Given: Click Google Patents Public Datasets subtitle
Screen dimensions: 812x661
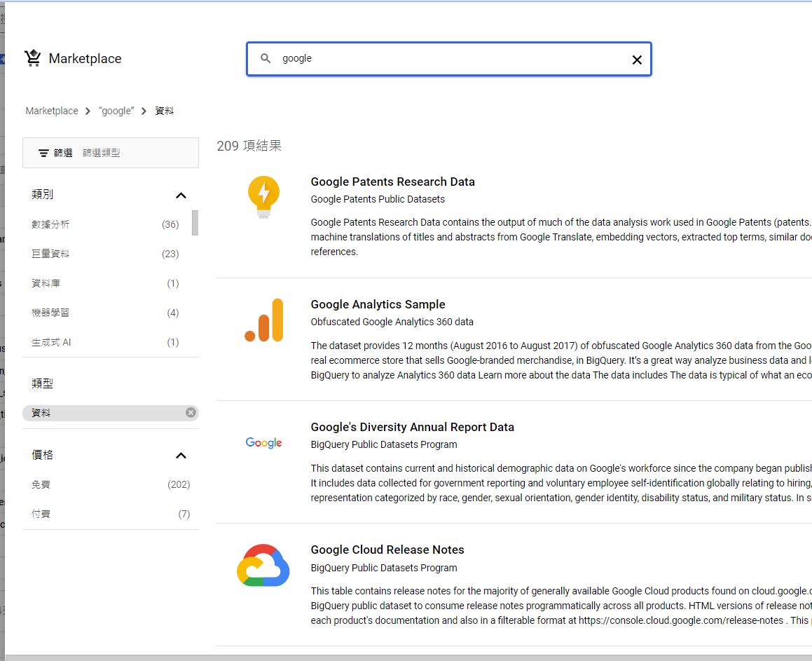Looking at the screenshot, I should click(x=378, y=200).
